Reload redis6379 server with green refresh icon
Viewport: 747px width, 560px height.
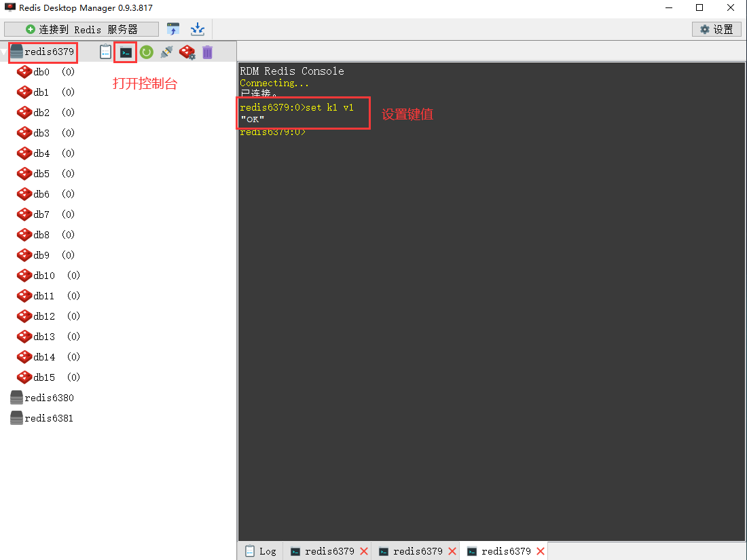pyautogui.click(x=147, y=52)
